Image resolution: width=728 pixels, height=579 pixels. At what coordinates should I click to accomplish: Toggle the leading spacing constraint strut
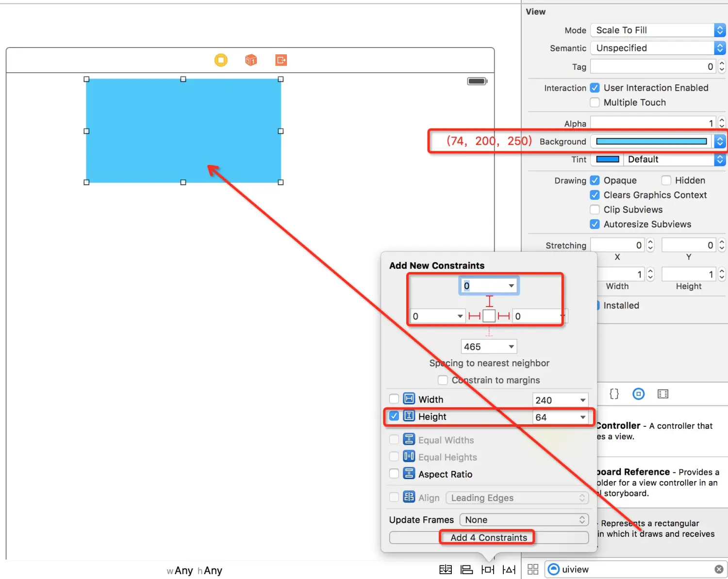[x=474, y=316]
